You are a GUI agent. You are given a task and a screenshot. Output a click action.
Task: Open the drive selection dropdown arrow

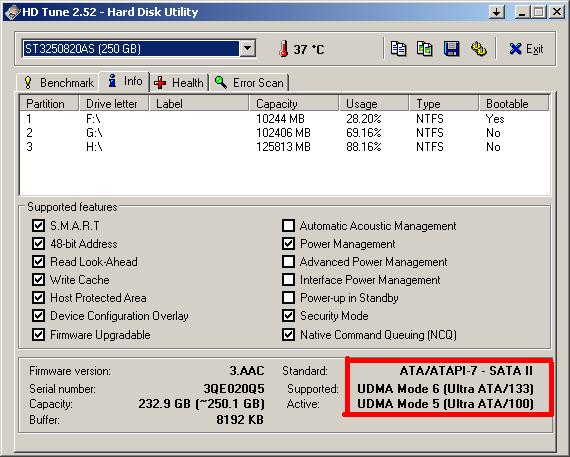click(248, 48)
